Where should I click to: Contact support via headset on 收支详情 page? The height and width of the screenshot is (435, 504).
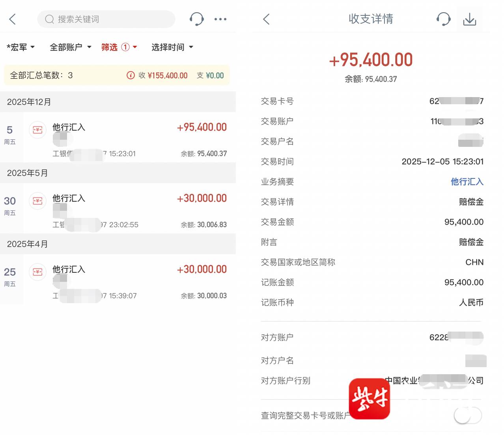[x=443, y=19]
